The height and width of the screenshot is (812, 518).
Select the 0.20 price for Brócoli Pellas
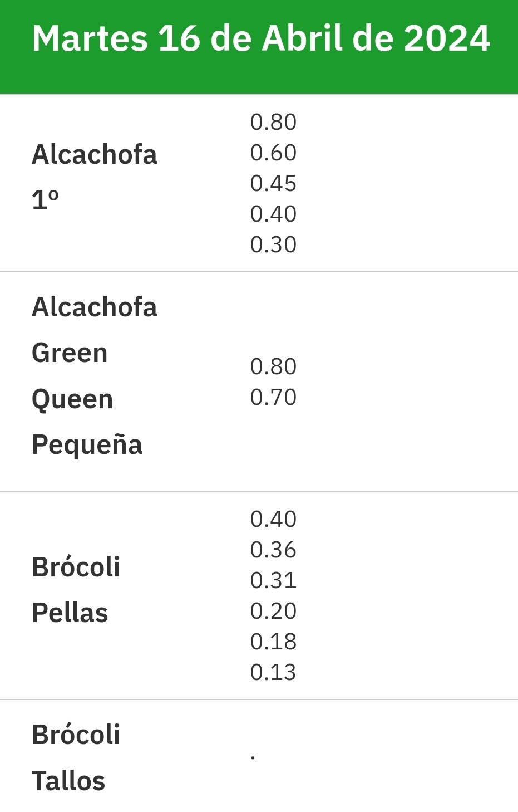click(273, 611)
